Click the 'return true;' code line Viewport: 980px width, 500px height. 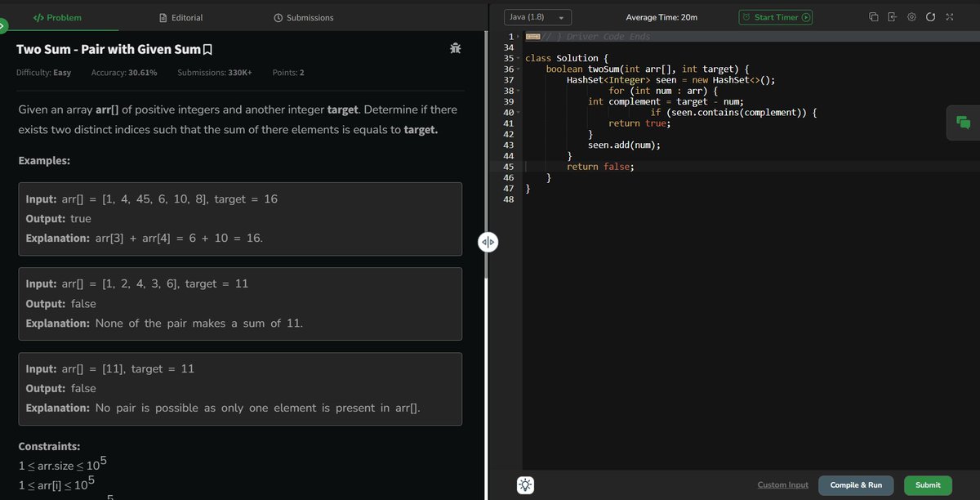pos(639,123)
